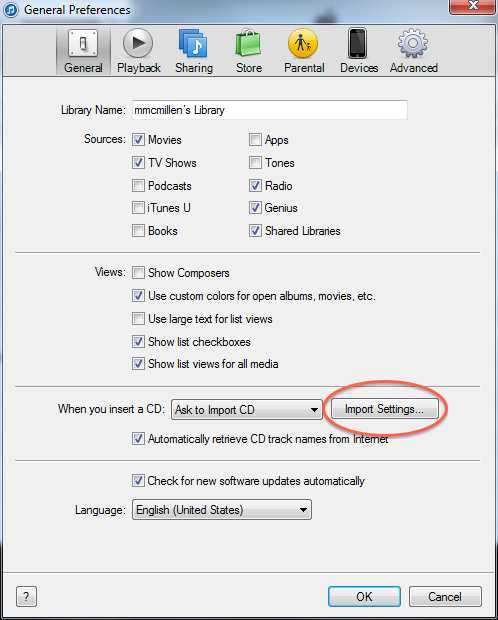The height and width of the screenshot is (620, 498).
Task: Toggle Show list views for all media
Action: pyautogui.click(x=138, y=364)
